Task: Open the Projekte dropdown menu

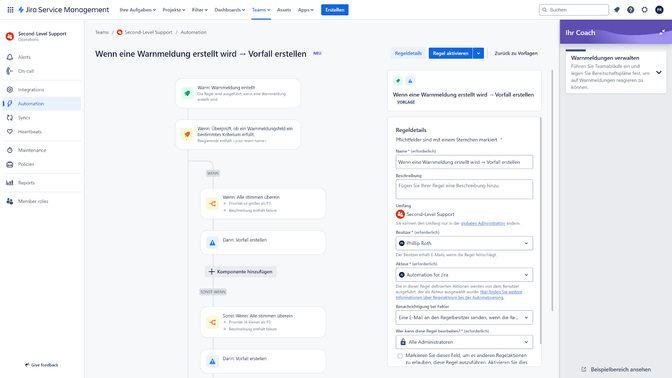Action: pyautogui.click(x=174, y=10)
